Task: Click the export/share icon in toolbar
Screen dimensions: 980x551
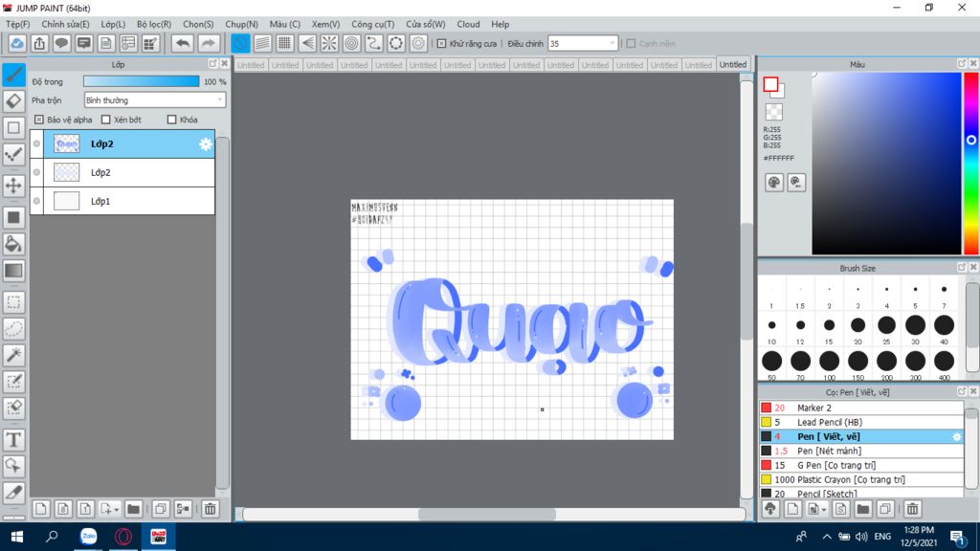Action: pyautogui.click(x=39, y=43)
